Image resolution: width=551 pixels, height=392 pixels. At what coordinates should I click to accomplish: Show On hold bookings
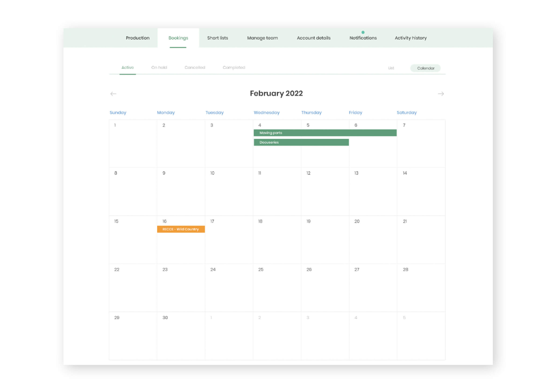159,67
